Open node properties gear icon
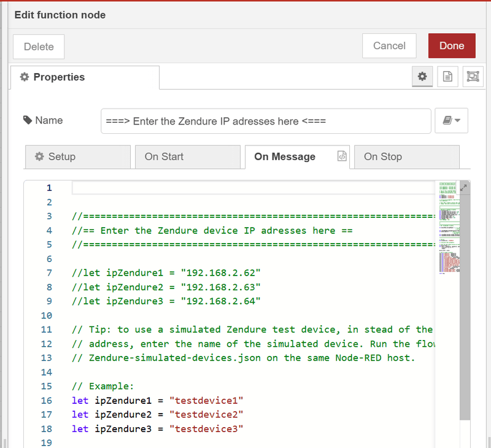 click(x=422, y=76)
